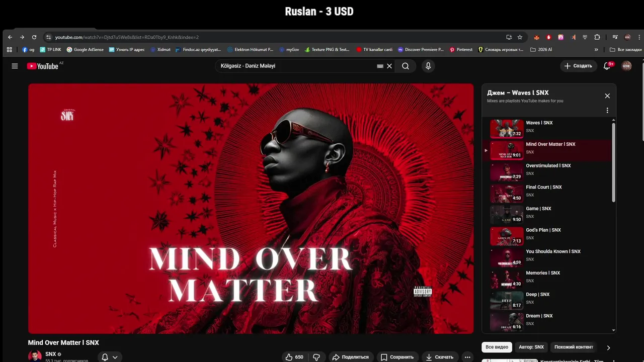This screenshot has height=362, width=644.
Task: Click the search magnifier button
Action: click(405, 66)
